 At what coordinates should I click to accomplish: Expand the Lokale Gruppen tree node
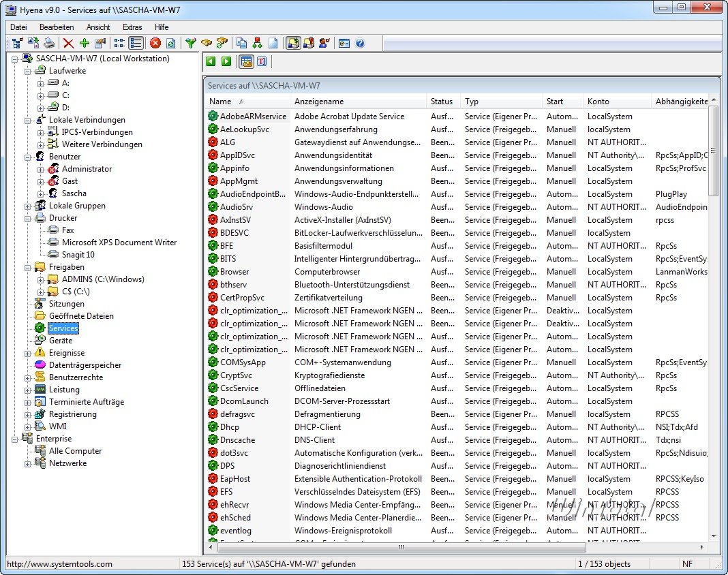point(28,206)
